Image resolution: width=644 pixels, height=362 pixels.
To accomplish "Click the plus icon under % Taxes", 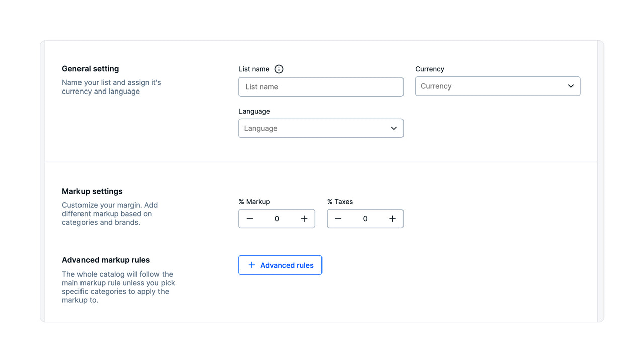I will [392, 218].
